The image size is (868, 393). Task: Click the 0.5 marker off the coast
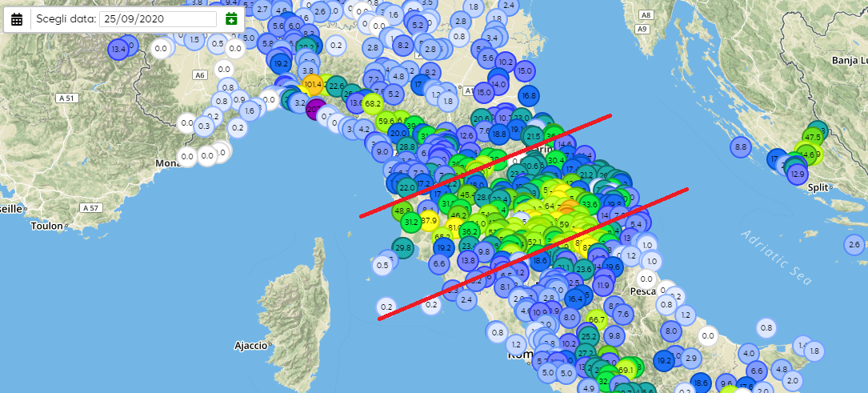[x=382, y=265]
